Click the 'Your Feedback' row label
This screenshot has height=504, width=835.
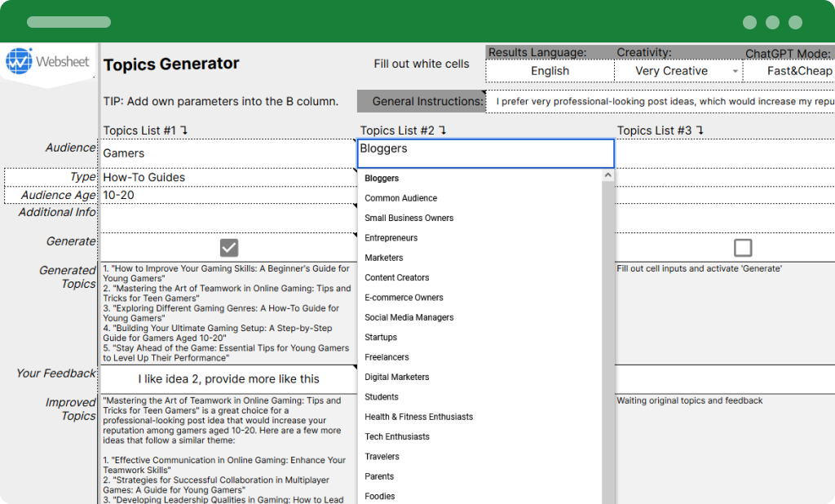56,374
